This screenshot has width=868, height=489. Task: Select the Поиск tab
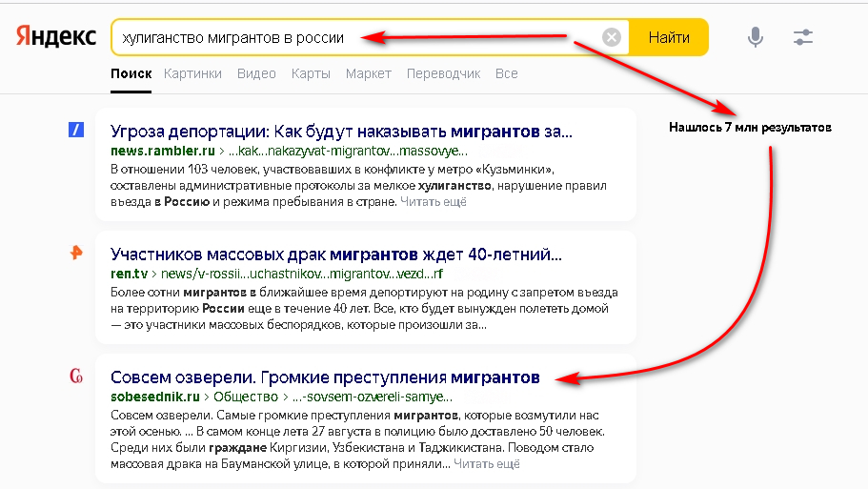click(x=131, y=73)
